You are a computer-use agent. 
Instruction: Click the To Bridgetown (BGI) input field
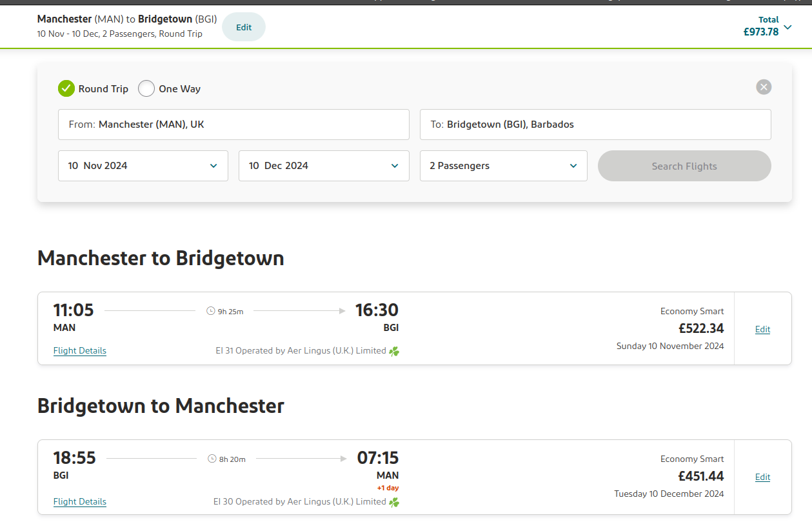pos(595,125)
